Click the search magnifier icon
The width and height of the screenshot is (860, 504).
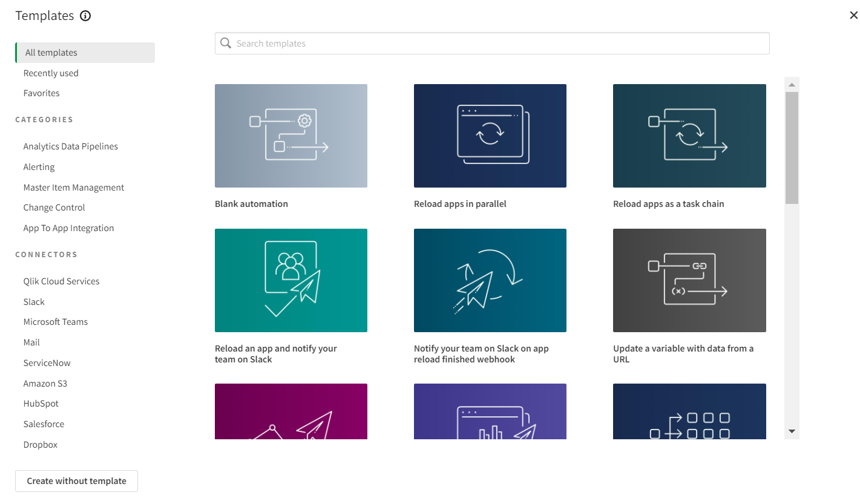(226, 44)
